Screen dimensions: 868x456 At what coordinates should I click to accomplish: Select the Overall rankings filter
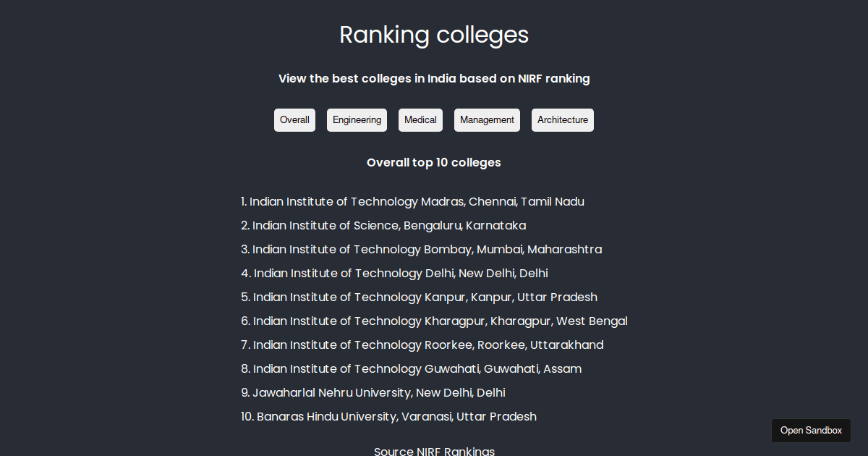(x=294, y=119)
